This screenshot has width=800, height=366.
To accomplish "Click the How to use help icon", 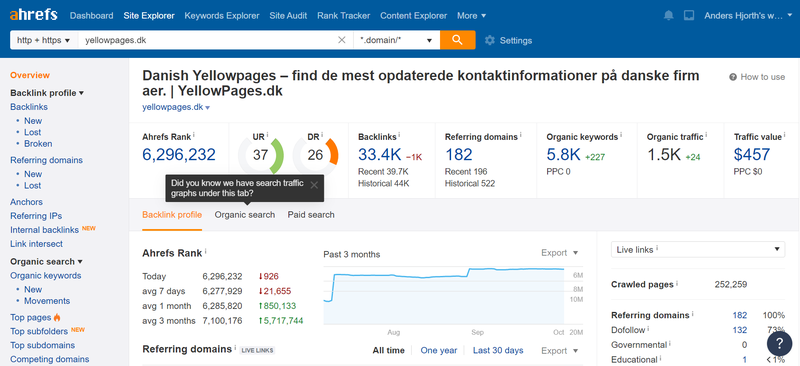I will [x=733, y=77].
